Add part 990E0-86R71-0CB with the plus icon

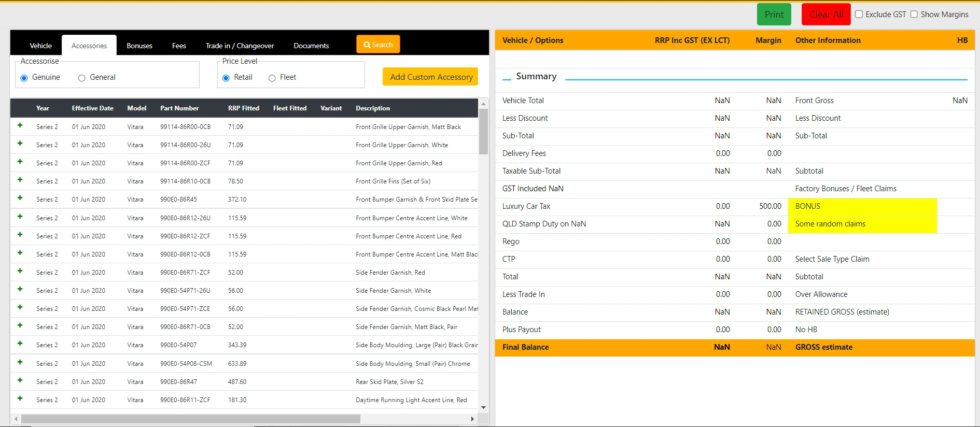[x=20, y=325]
